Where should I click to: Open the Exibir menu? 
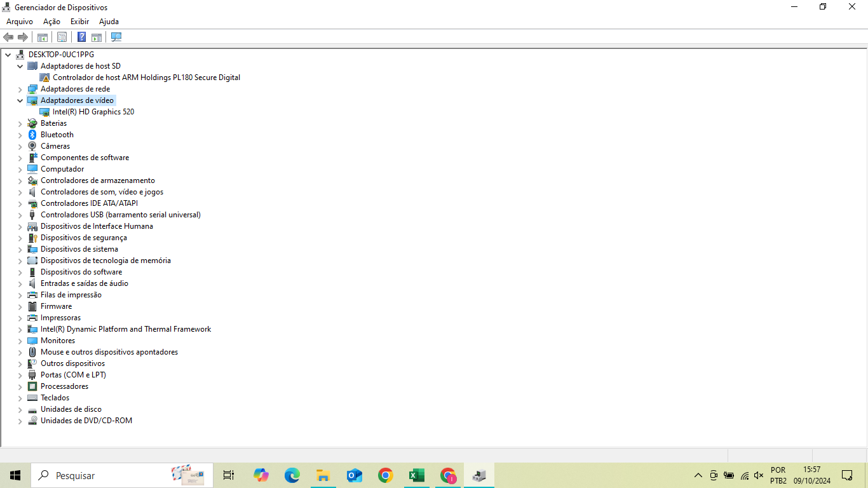[x=79, y=22]
